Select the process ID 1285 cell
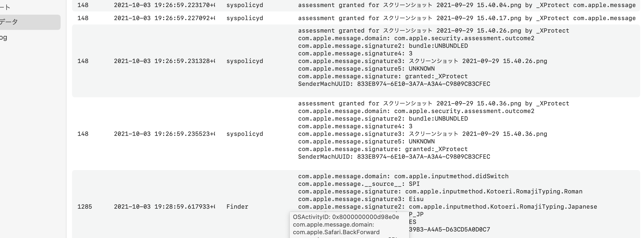This screenshot has height=238, width=644. coord(85,207)
